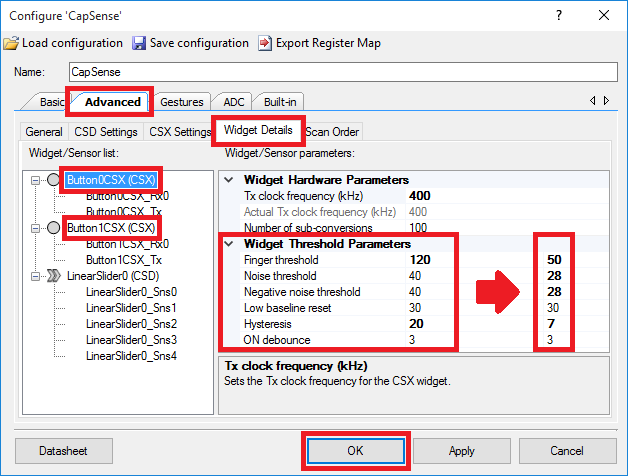Click Number of sub-conversions value 100
The height and width of the screenshot is (476, 628).
[418, 228]
